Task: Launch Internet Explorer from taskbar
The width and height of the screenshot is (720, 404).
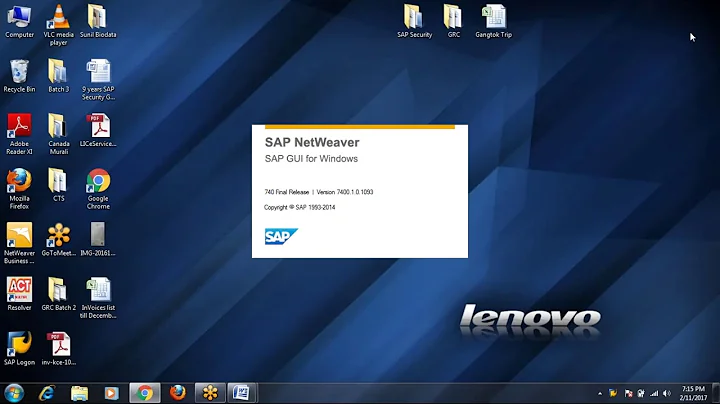Action: coord(47,393)
